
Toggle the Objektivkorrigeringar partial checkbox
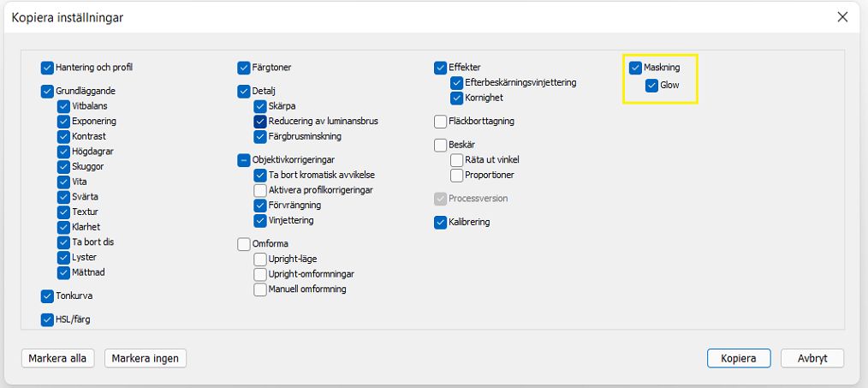click(244, 159)
